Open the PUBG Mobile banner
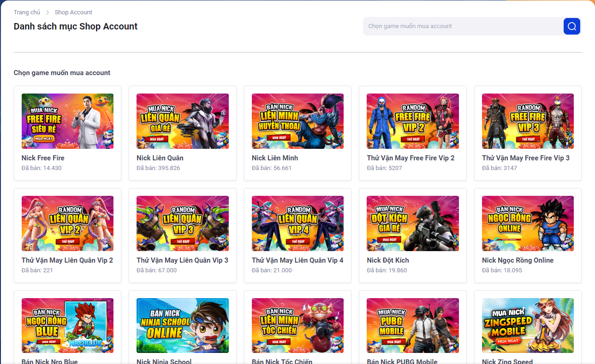 pyautogui.click(x=413, y=325)
